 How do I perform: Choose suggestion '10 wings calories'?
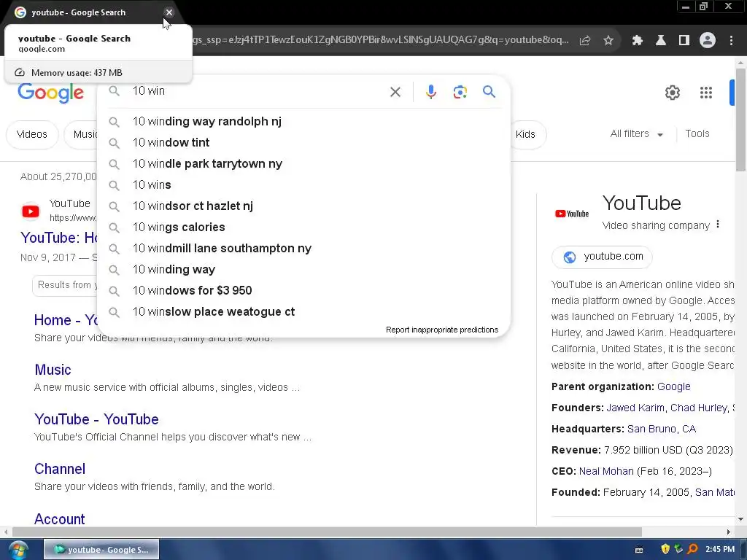tap(303, 227)
